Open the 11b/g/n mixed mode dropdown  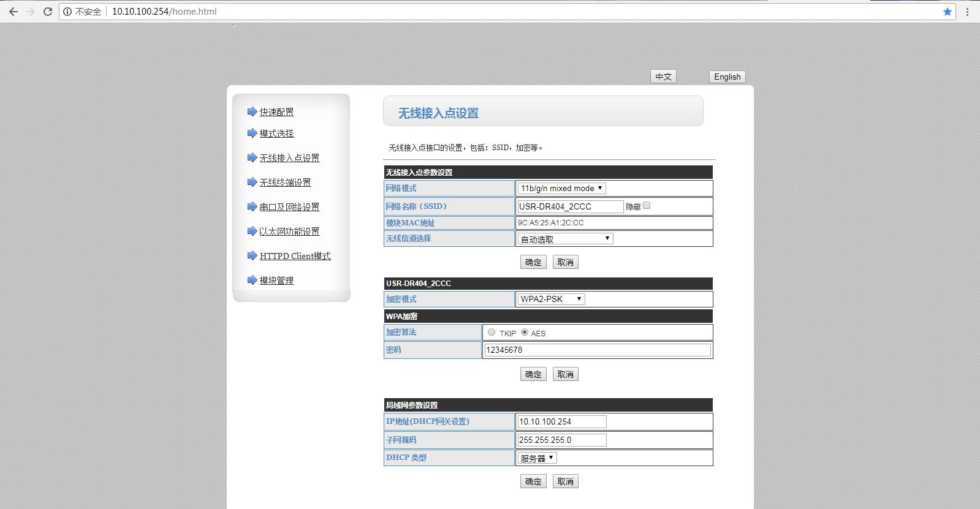tap(561, 188)
